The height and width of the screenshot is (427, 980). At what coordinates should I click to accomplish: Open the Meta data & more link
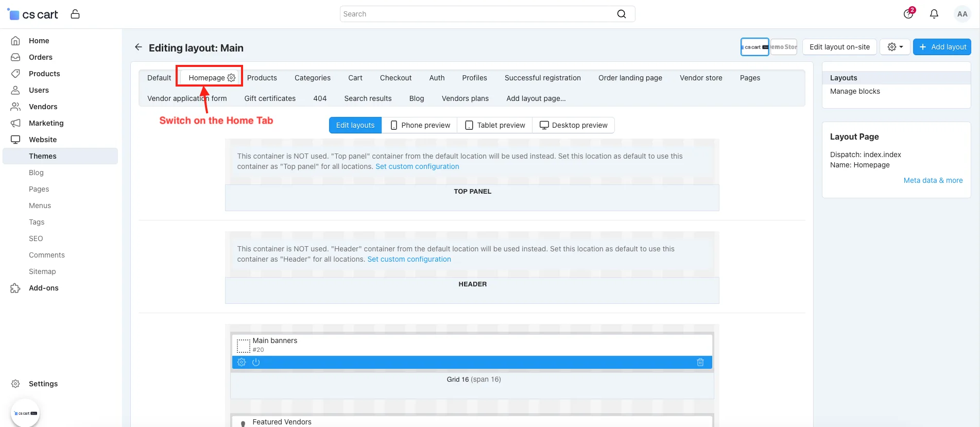click(x=933, y=180)
